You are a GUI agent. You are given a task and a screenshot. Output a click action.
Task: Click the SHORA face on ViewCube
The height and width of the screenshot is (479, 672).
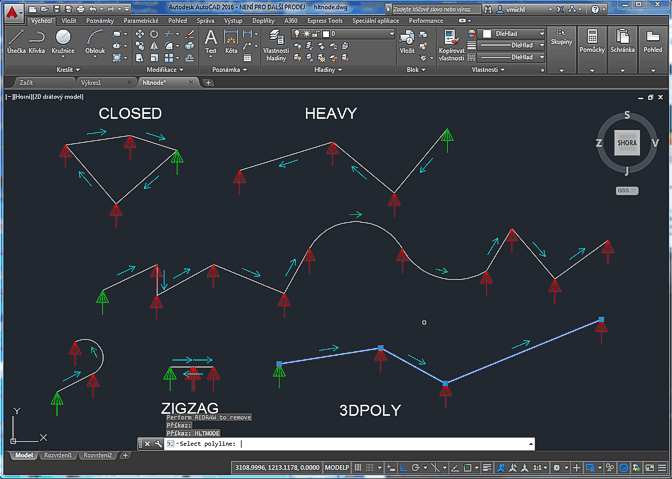(x=627, y=143)
